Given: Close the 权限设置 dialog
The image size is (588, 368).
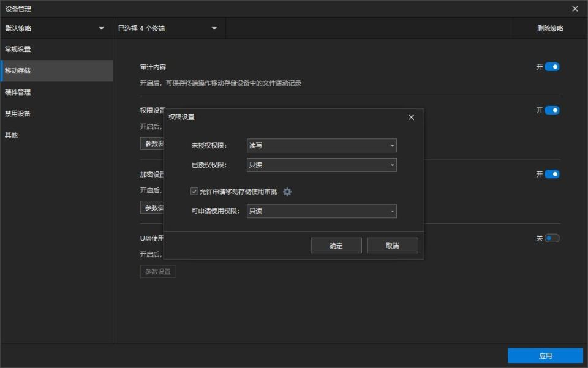Looking at the screenshot, I should 412,118.
